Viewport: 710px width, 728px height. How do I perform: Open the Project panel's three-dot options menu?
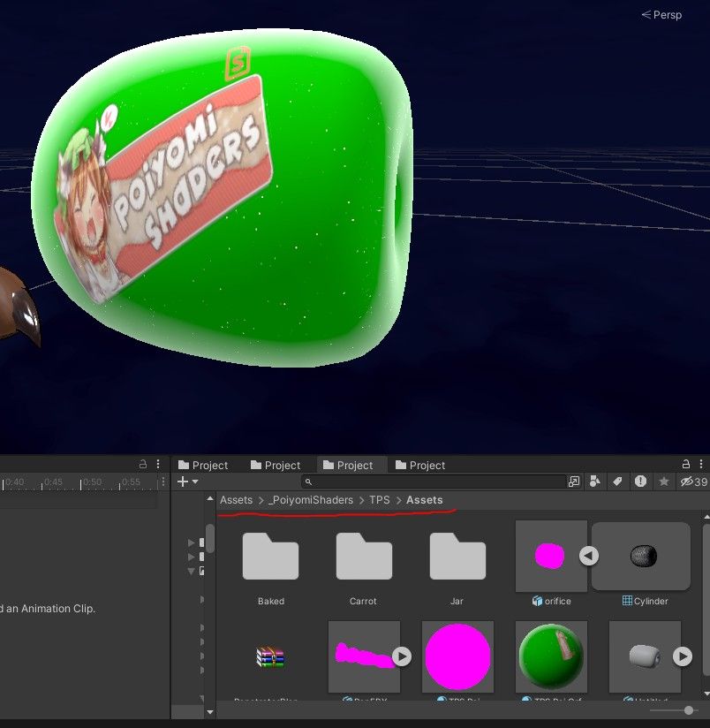701,464
